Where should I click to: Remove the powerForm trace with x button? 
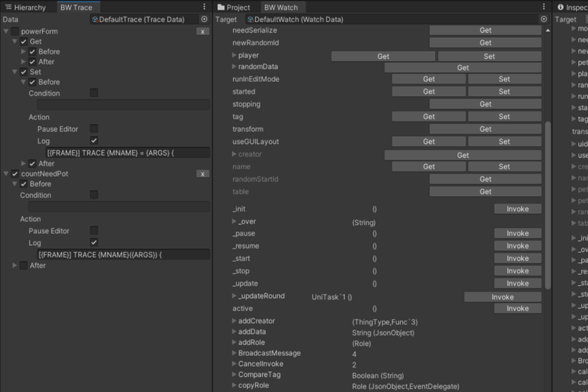pos(203,31)
